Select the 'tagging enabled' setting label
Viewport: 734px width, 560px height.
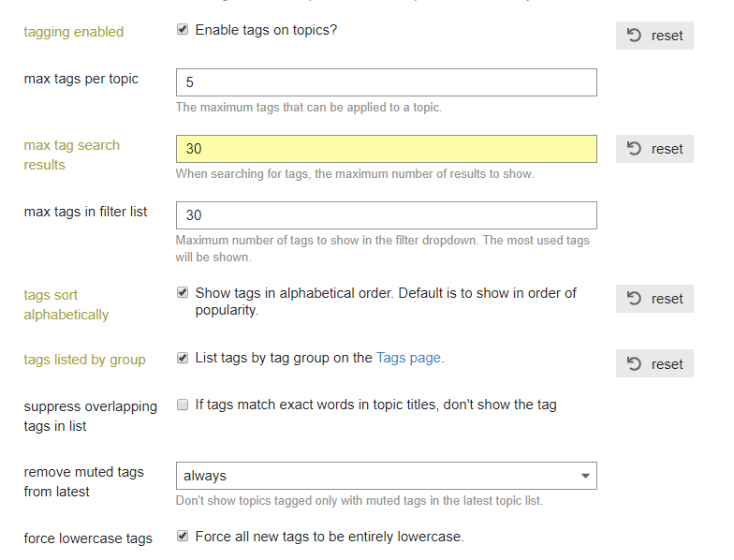(x=73, y=32)
